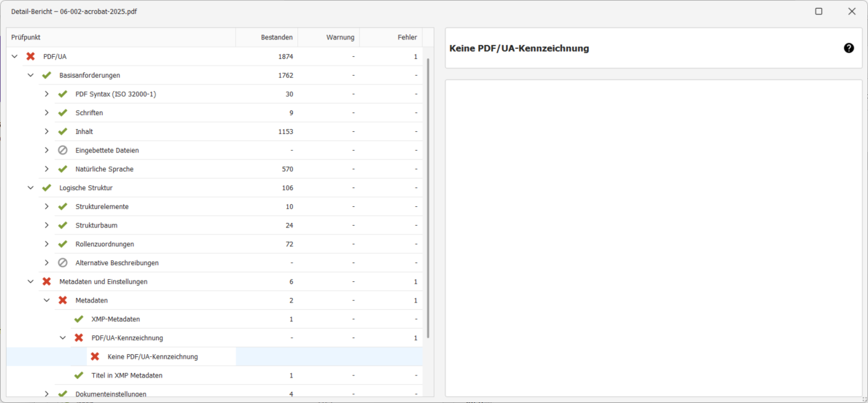
Task: Expand the Rollenzuordnungen node
Action: [47, 244]
